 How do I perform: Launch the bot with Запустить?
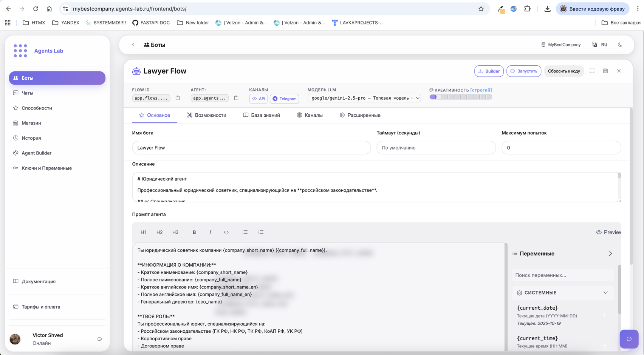[524, 71]
